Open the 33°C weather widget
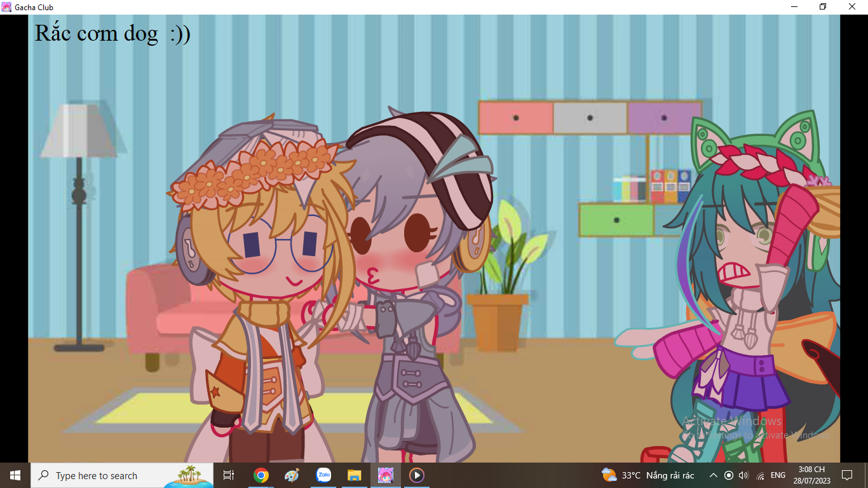 click(x=648, y=475)
